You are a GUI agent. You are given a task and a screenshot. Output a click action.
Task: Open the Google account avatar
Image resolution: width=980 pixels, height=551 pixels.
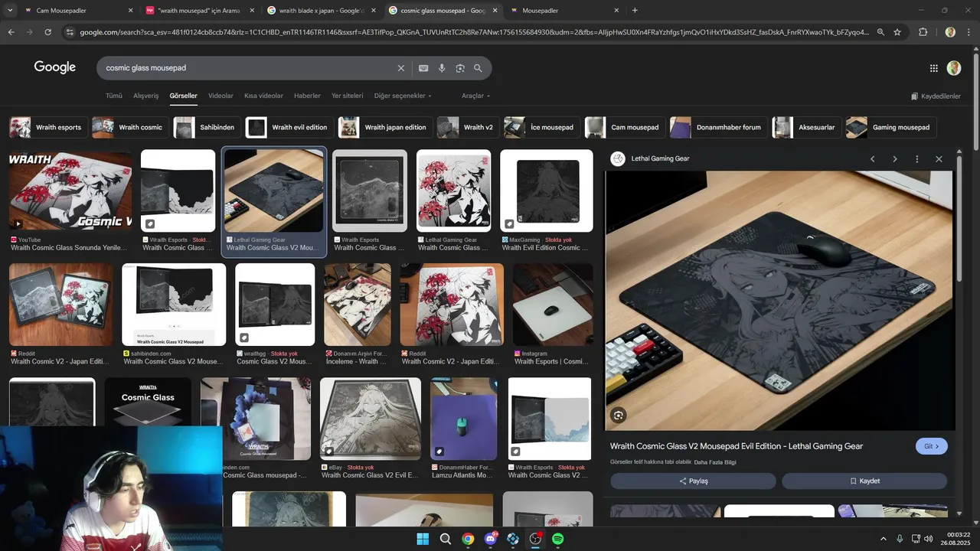coord(953,68)
